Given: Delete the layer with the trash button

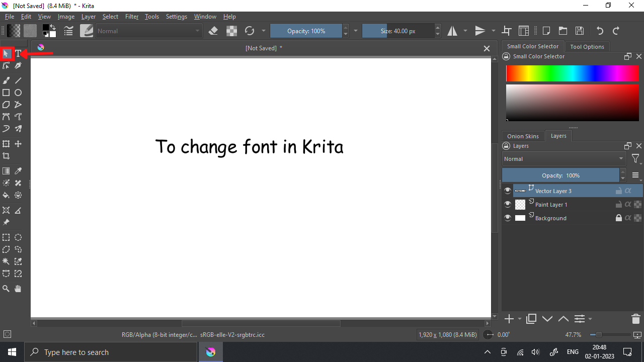Looking at the screenshot, I should coord(635,319).
